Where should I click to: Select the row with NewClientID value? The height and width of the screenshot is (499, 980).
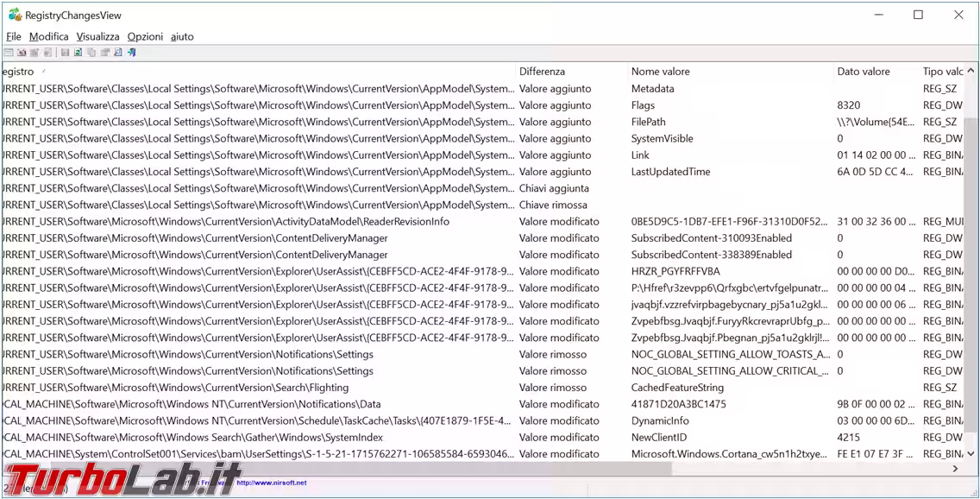(659, 437)
